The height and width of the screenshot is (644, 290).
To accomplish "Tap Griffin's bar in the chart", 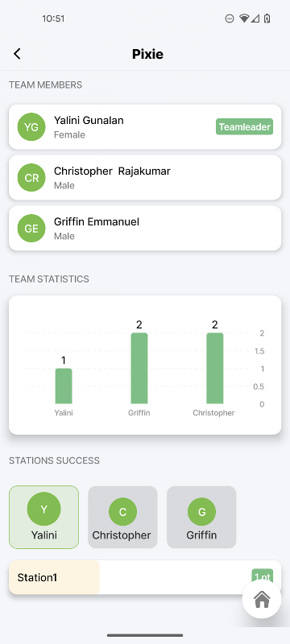I will (139, 369).
